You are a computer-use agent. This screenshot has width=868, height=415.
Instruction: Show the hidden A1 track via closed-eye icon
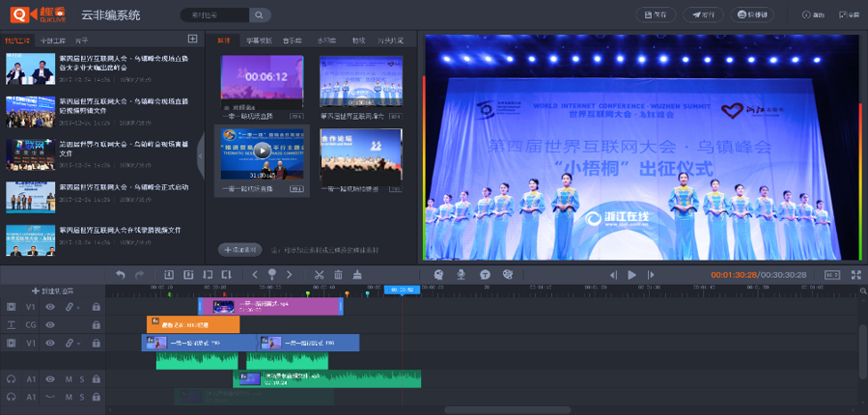tap(50, 397)
